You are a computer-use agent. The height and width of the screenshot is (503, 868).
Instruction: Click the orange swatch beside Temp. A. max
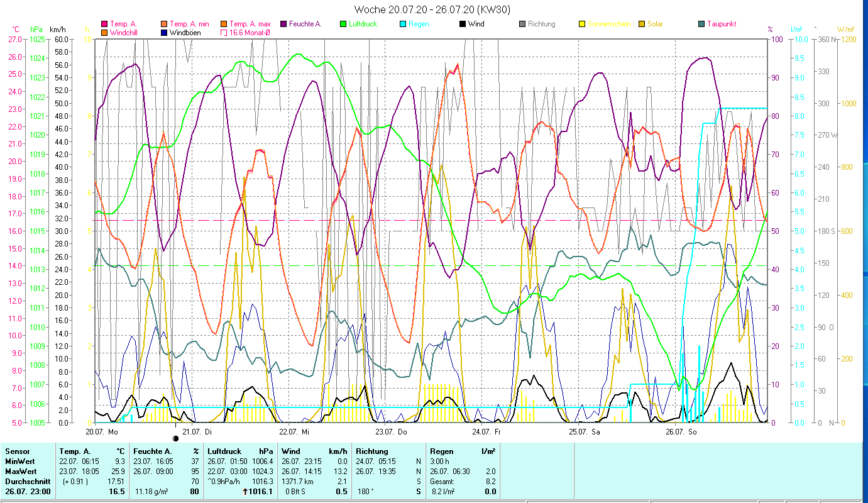224,25
